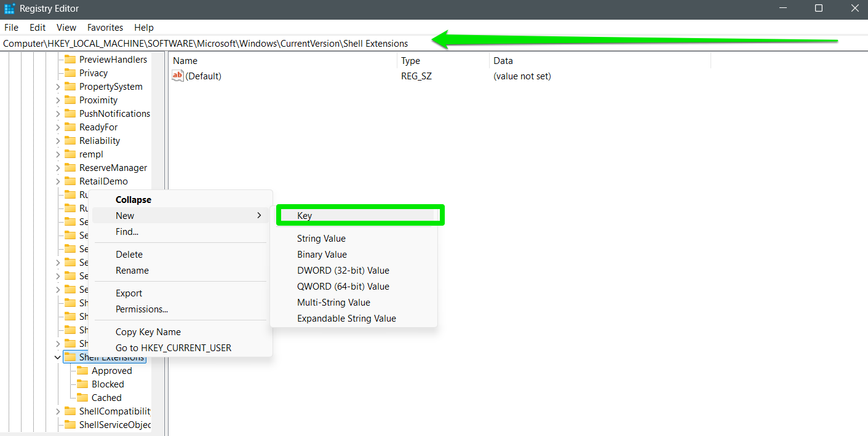Expand the PushNotifications key
Image resolution: width=868 pixels, height=436 pixels.
click(58, 114)
